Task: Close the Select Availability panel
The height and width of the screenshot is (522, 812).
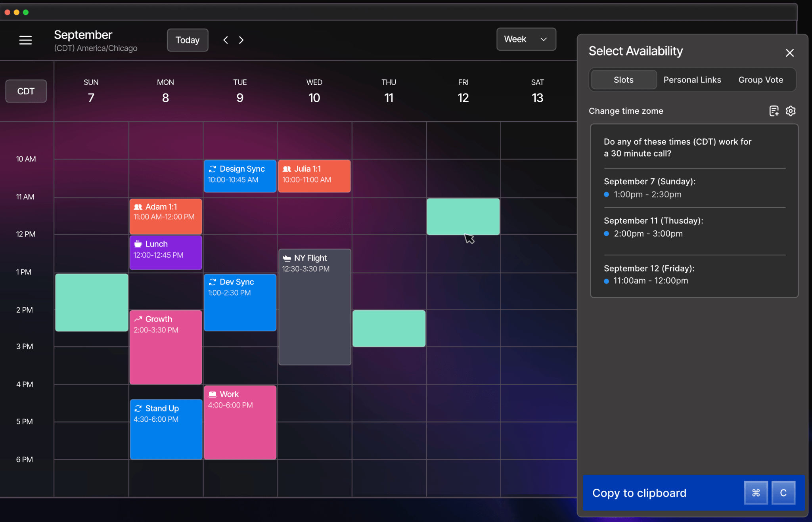Action: point(789,53)
